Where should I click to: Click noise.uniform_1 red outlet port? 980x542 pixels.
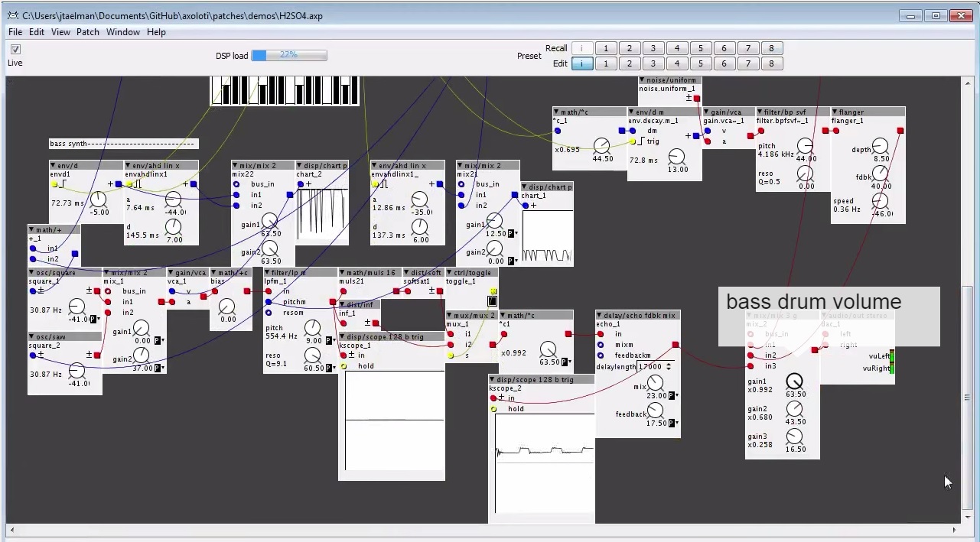click(x=697, y=99)
